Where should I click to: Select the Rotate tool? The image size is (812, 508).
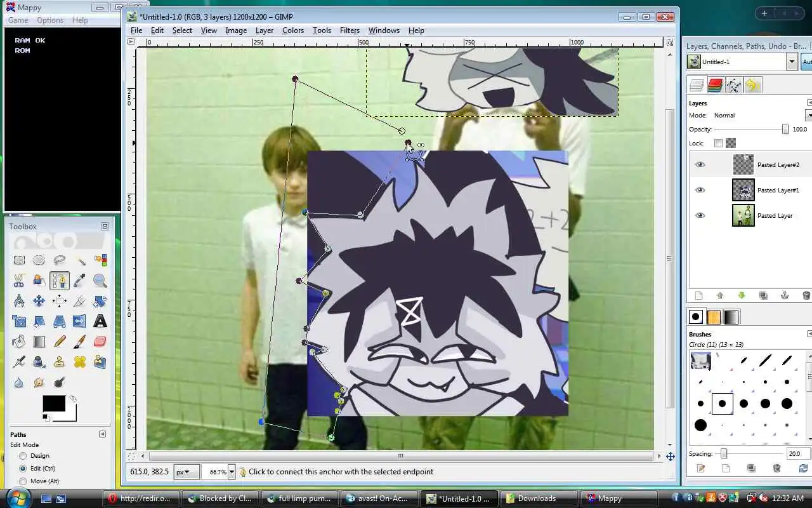click(x=100, y=301)
